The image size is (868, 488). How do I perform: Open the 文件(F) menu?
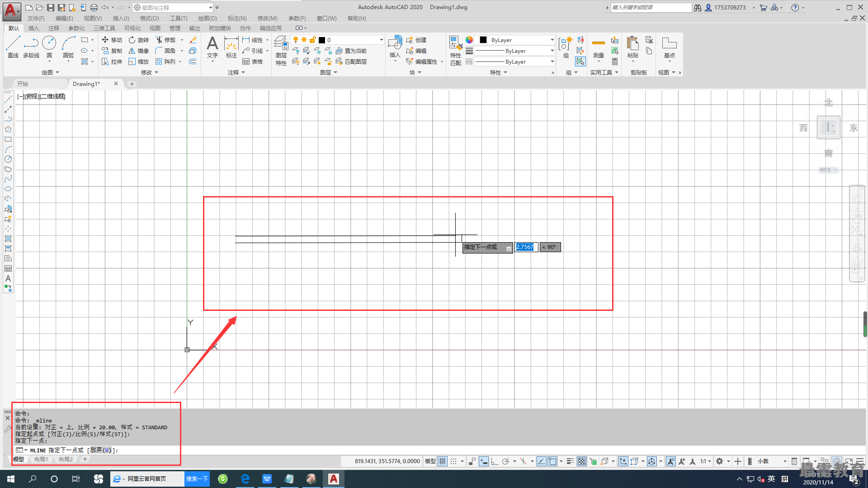click(x=36, y=19)
